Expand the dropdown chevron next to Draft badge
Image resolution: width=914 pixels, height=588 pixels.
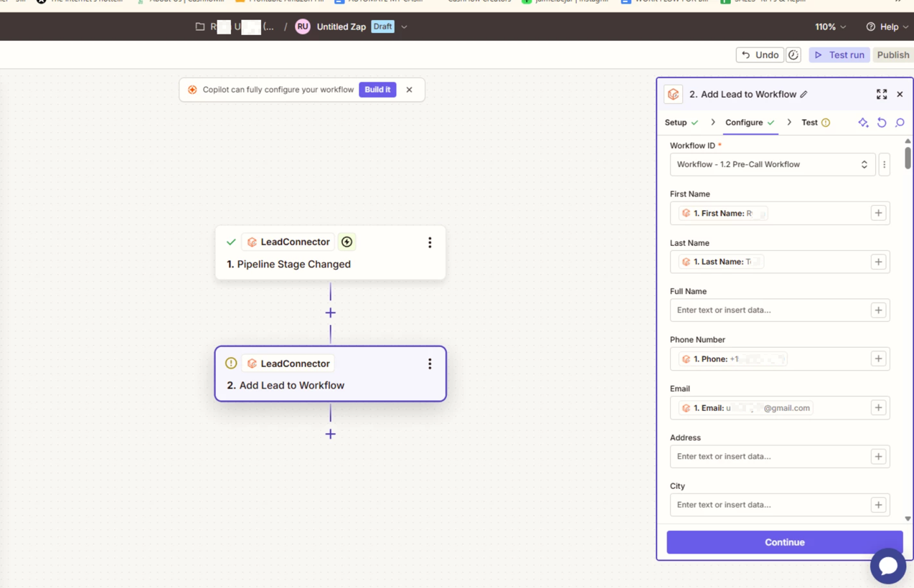(405, 27)
